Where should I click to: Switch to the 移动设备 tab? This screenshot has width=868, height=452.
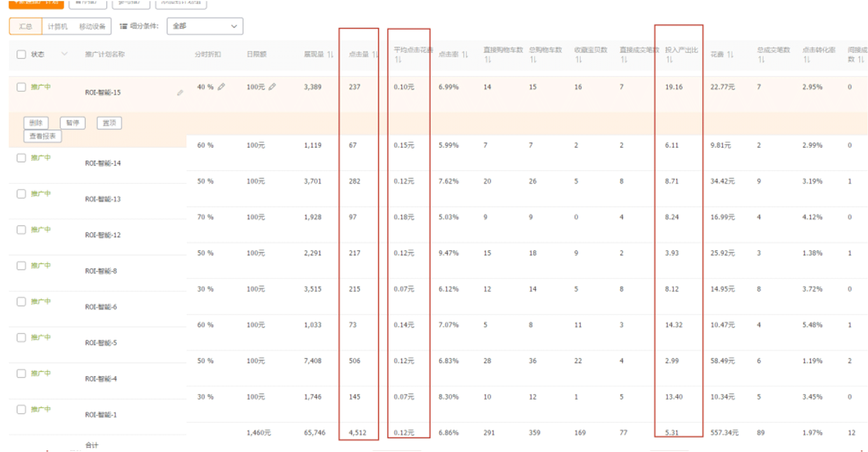click(92, 27)
